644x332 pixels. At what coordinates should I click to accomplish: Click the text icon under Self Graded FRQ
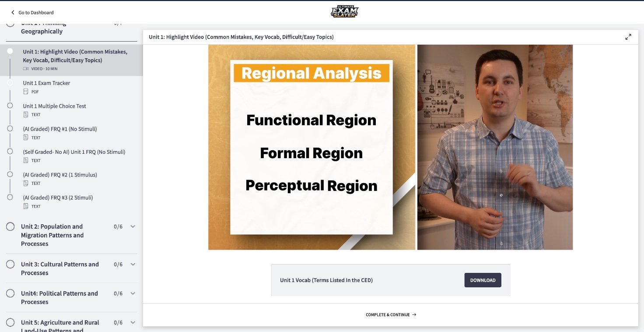(26, 160)
